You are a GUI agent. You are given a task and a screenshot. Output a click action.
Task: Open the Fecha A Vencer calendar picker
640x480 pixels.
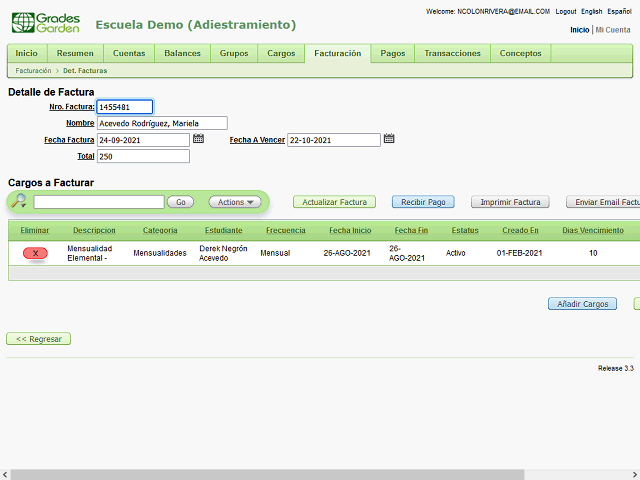389,139
